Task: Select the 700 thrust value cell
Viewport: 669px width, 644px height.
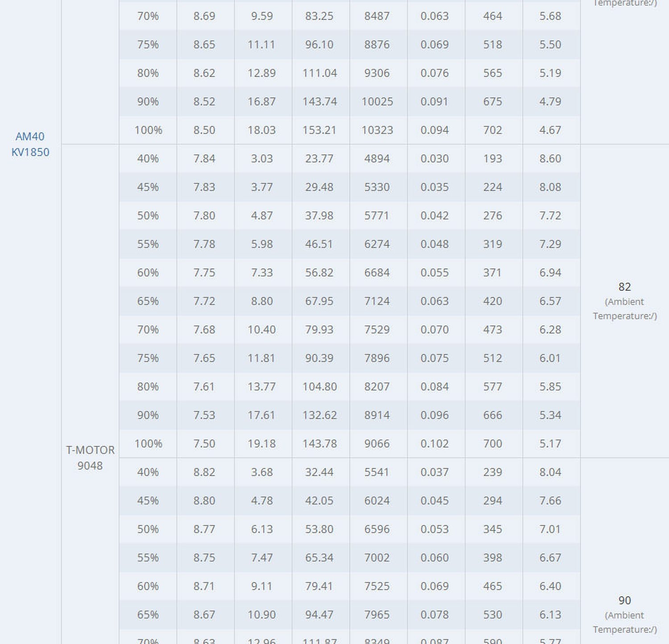Action: point(492,444)
